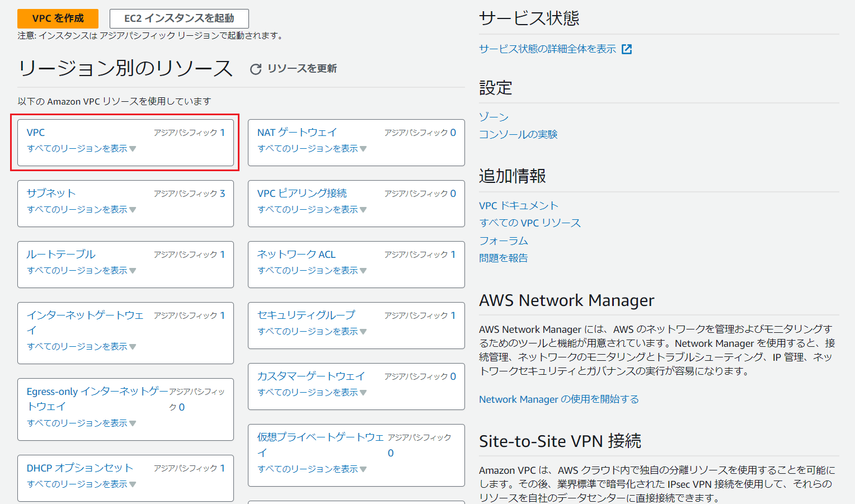Screen dimensions: 855x504
Task: Click the サブネット count number 3
Action: pos(222,194)
